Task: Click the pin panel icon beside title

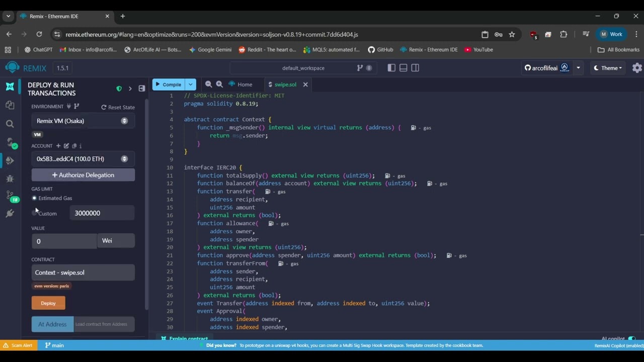Action: [x=142, y=88]
